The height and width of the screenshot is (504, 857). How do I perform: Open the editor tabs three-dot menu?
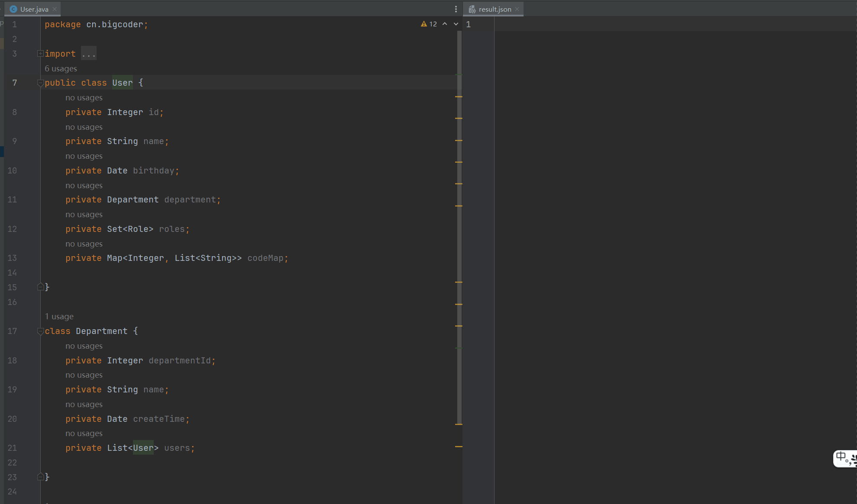(x=456, y=9)
